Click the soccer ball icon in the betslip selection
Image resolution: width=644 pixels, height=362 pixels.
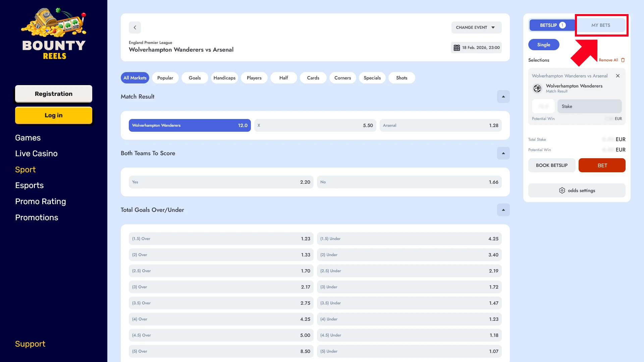[537, 88]
